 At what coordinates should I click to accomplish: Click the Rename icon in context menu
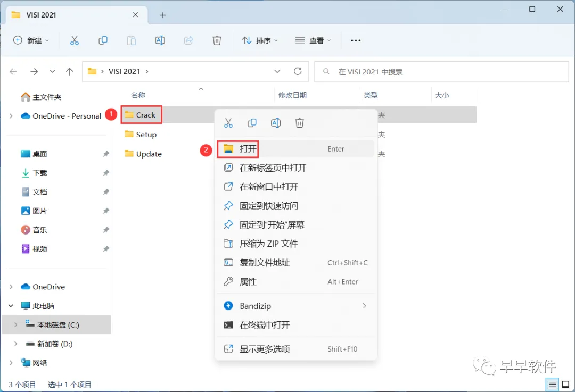[x=276, y=123]
